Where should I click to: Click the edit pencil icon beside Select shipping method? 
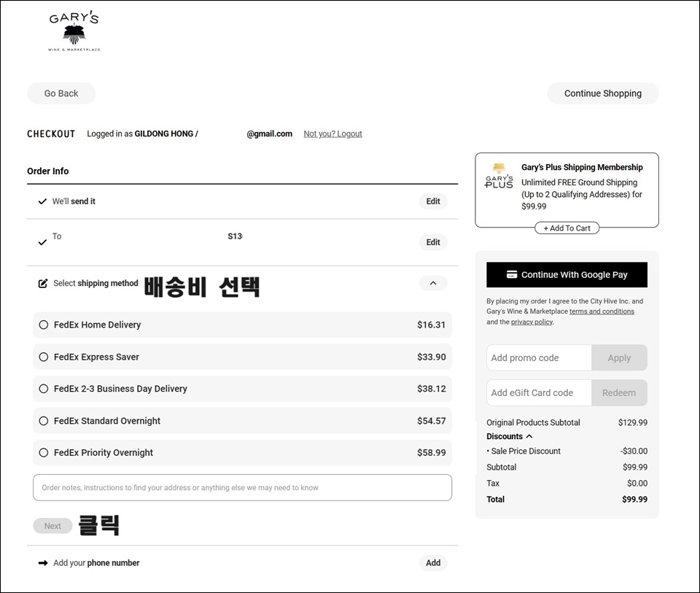[43, 283]
